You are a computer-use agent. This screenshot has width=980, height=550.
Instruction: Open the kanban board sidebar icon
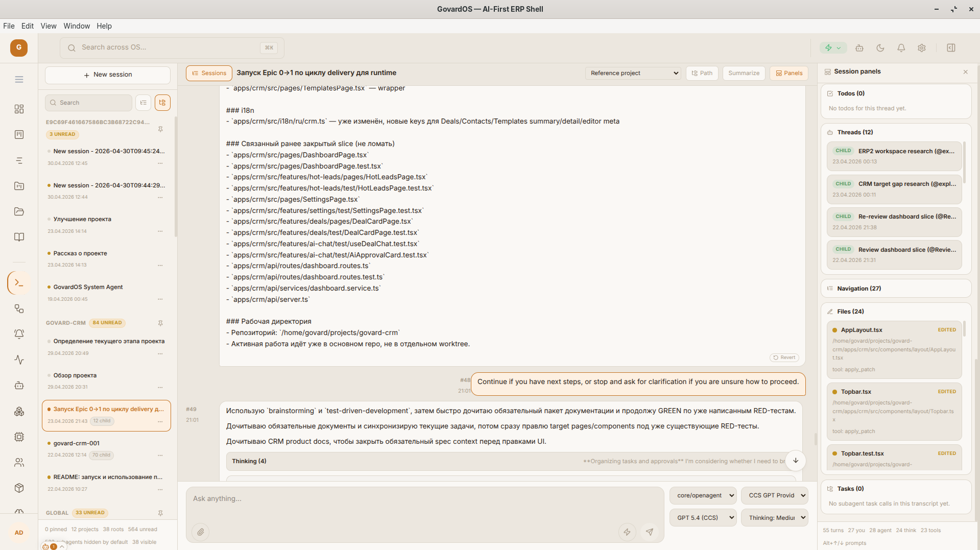19,134
